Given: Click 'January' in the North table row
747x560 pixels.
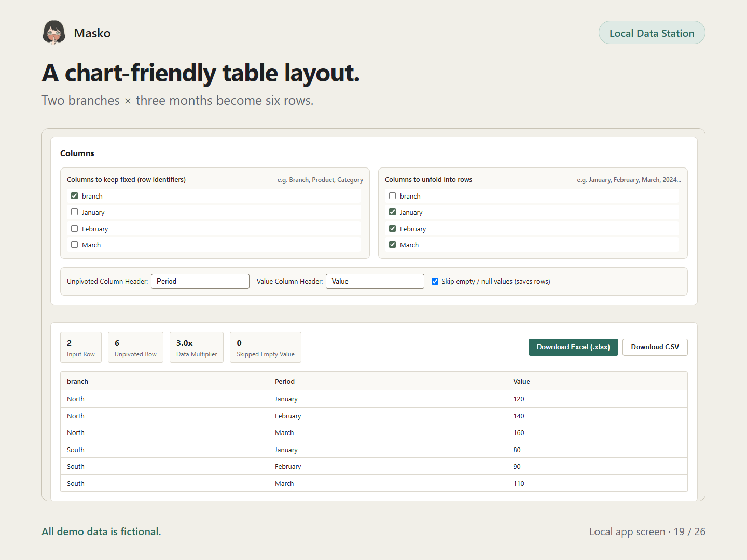Looking at the screenshot, I should (286, 399).
